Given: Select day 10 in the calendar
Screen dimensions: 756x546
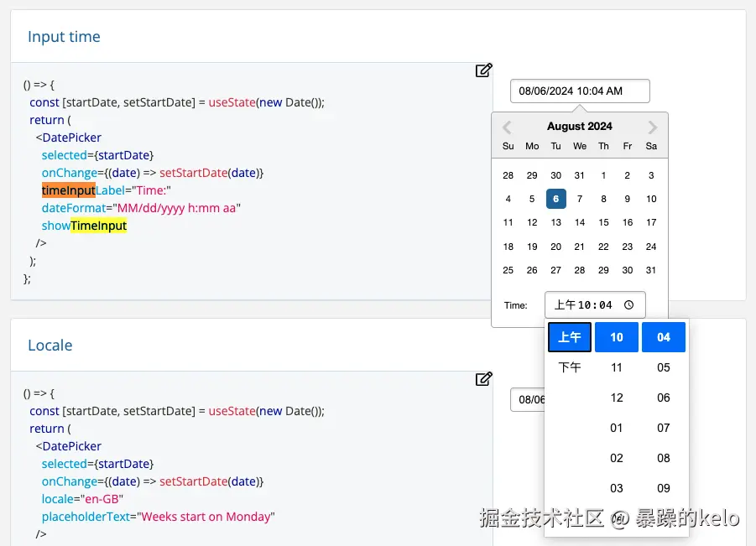Looking at the screenshot, I should click(x=651, y=199).
